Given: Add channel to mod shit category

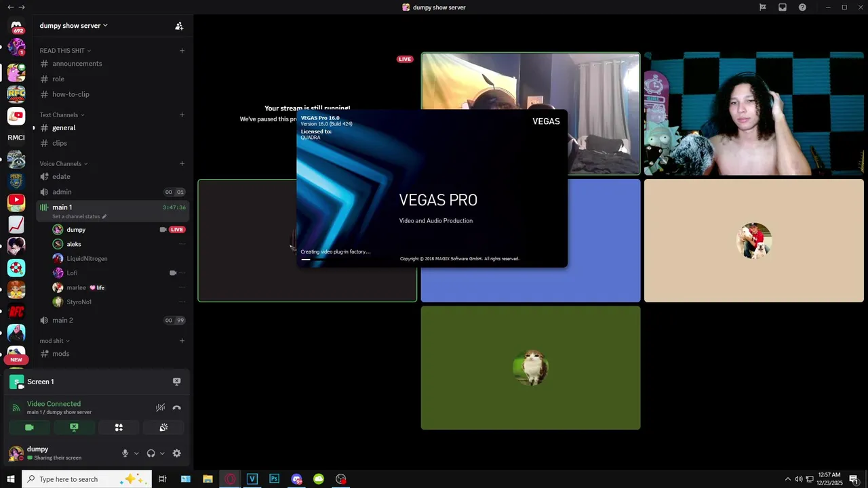Looking at the screenshot, I should [182, 340].
